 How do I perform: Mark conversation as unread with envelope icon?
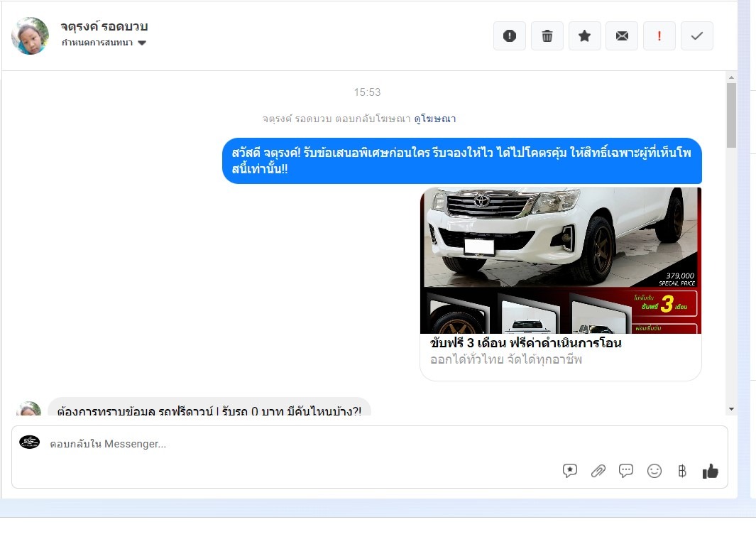point(622,36)
